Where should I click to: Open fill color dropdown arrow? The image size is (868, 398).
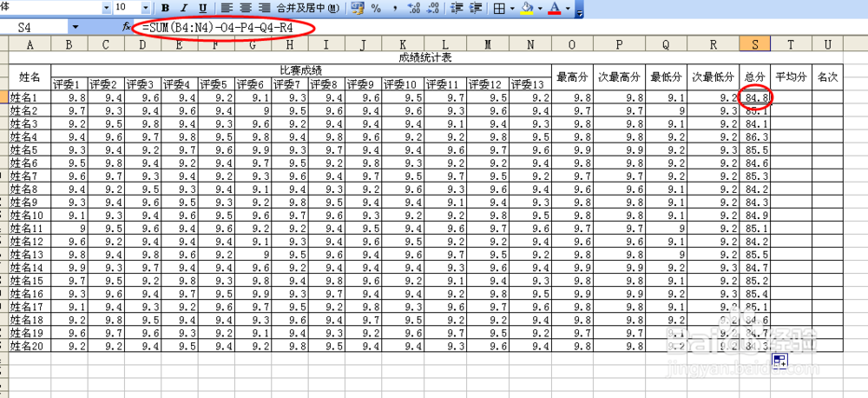(540, 8)
